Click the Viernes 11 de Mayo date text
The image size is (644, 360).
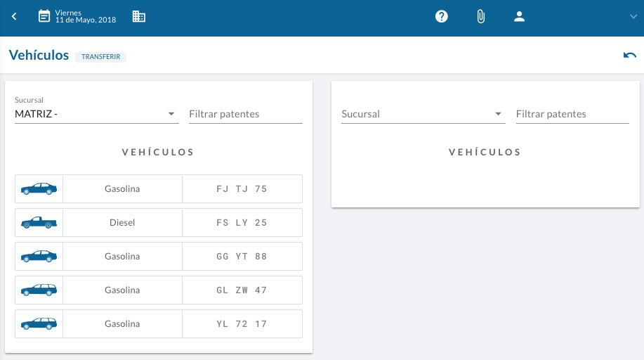pyautogui.click(x=86, y=16)
